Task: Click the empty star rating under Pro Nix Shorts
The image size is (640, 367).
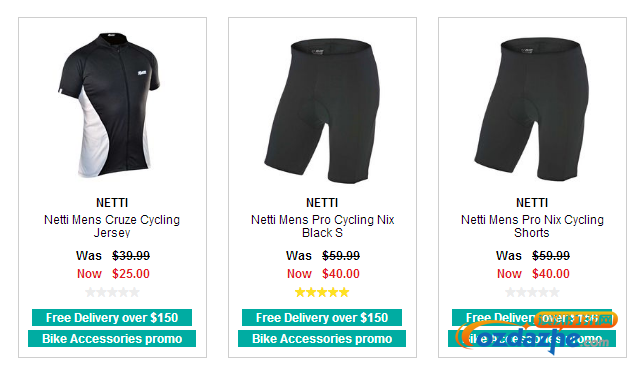Action: (532, 292)
